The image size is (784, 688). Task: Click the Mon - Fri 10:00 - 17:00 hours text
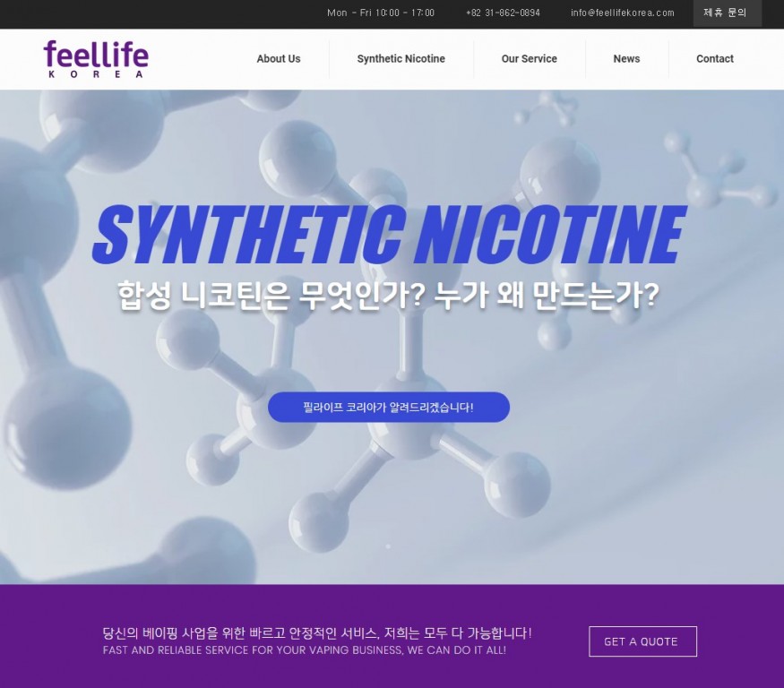381,13
